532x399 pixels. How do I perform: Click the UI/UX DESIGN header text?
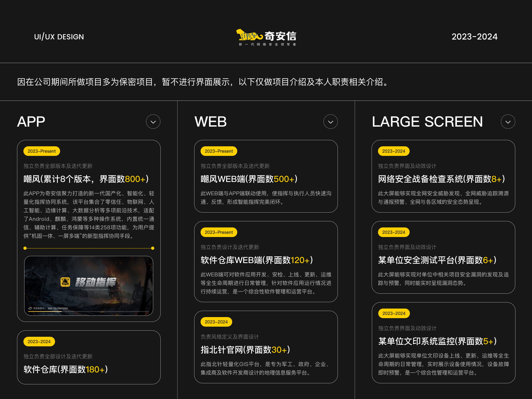pyautogui.click(x=59, y=37)
